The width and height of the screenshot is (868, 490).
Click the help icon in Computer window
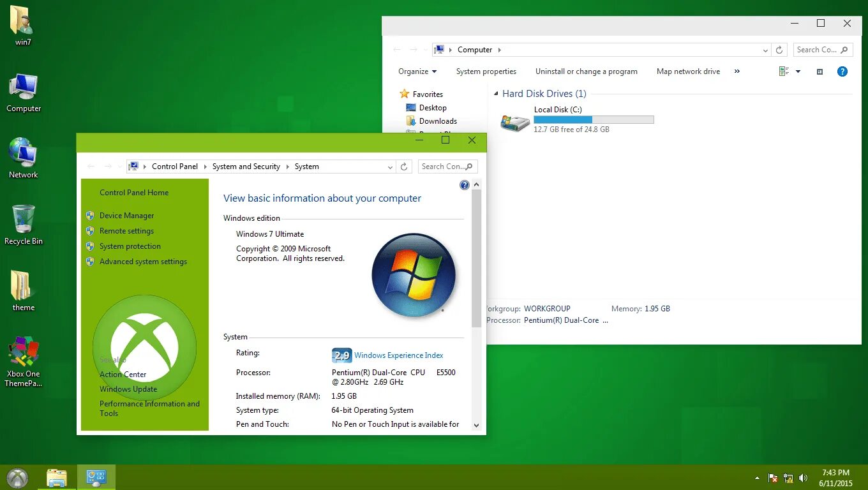point(842,71)
